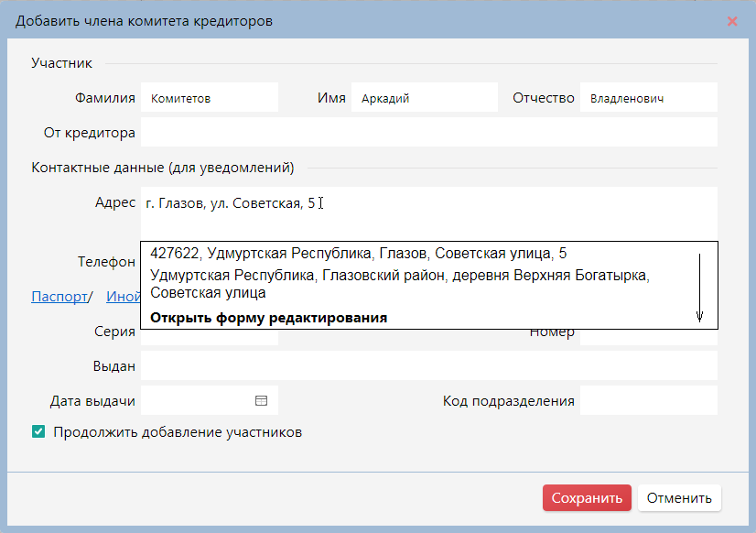
Task: Open the calendar picker for Дата выдачи
Action: tap(261, 400)
